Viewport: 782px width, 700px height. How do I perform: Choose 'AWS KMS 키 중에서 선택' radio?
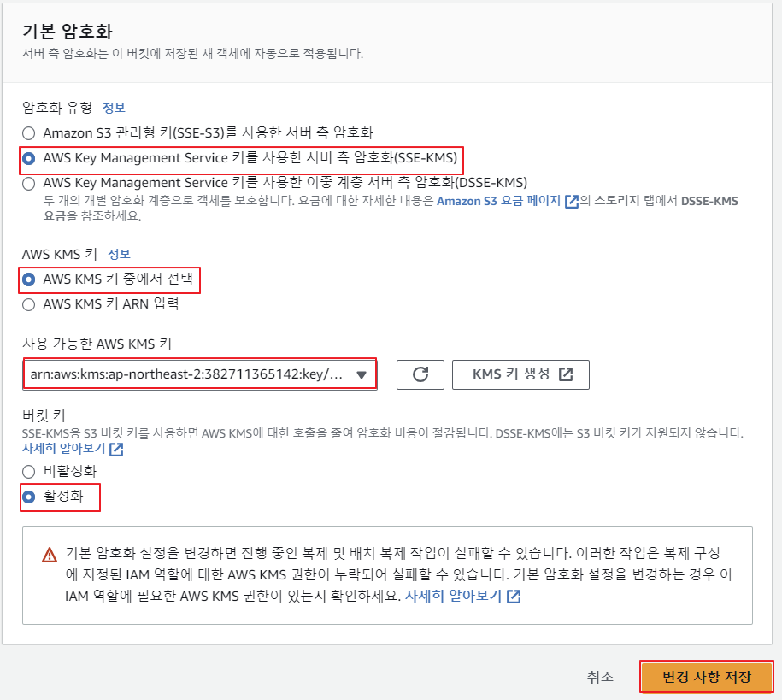pos(29,279)
